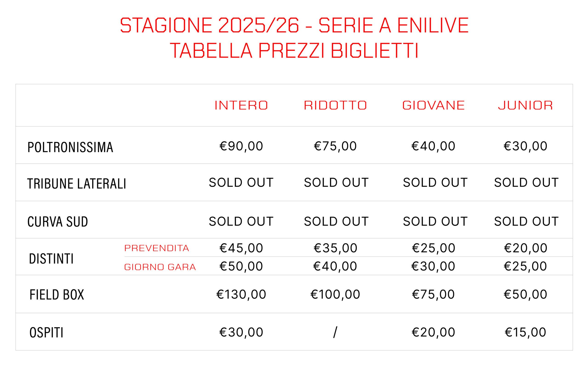
Task: Select the RIDOTTO column header
Action: coord(335,105)
